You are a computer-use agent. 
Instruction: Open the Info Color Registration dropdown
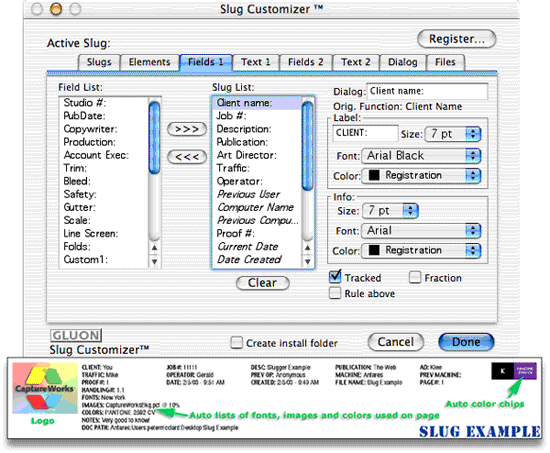[421, 251]
